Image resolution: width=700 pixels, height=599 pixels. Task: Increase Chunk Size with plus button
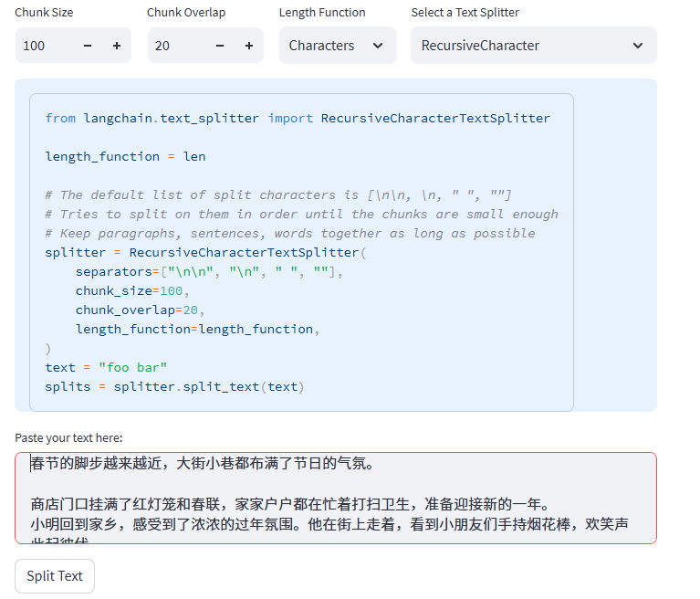(x=117, y=46)
